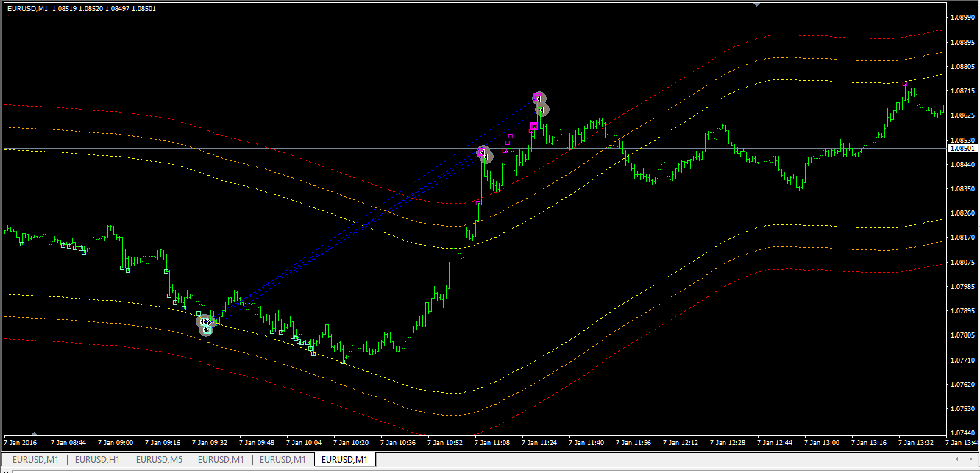Image resolution: width=980 pixels, height=473 pixels.
Task: Click the 1.07710 price scale label
Action: (962, 360)
